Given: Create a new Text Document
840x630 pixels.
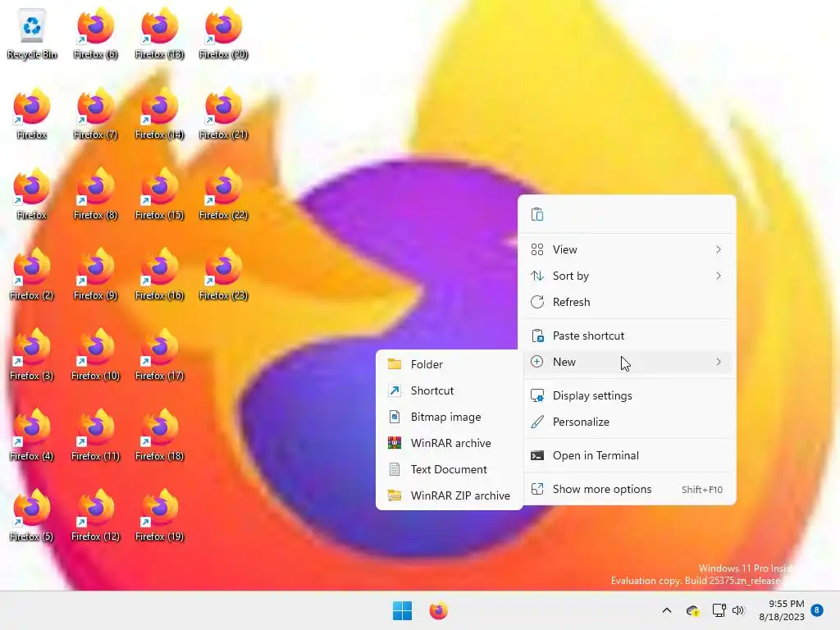Looking at the screenshot, I should click(x=450, y=469).
